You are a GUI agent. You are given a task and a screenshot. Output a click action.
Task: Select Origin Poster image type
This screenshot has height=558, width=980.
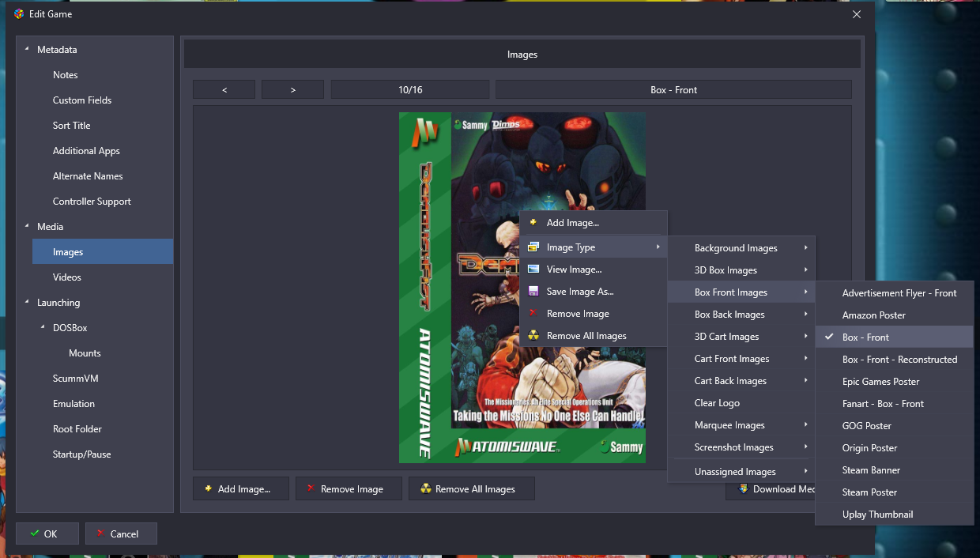coord(895,448)
